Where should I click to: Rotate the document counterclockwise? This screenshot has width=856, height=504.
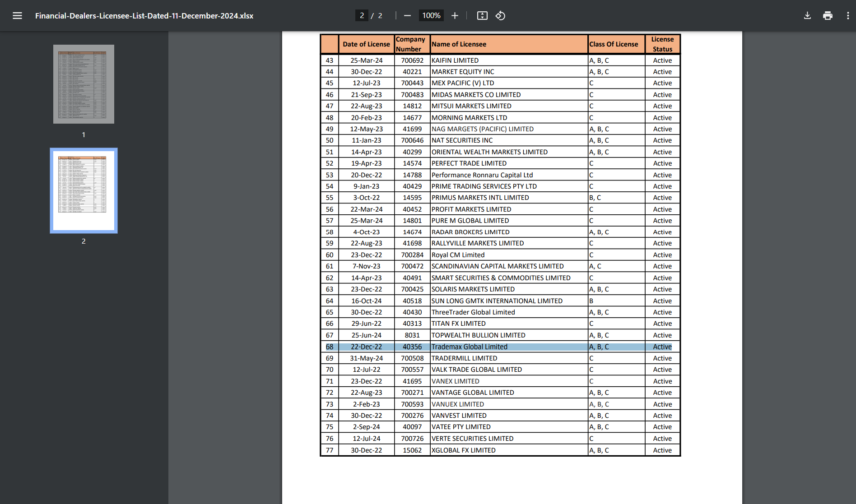[x=500, y=16]
